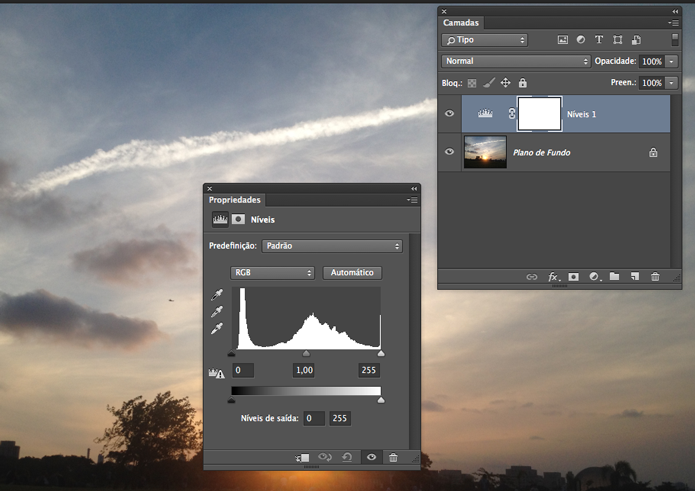
Task: Select black point eyedropper
Action: [x=217, y=295]
